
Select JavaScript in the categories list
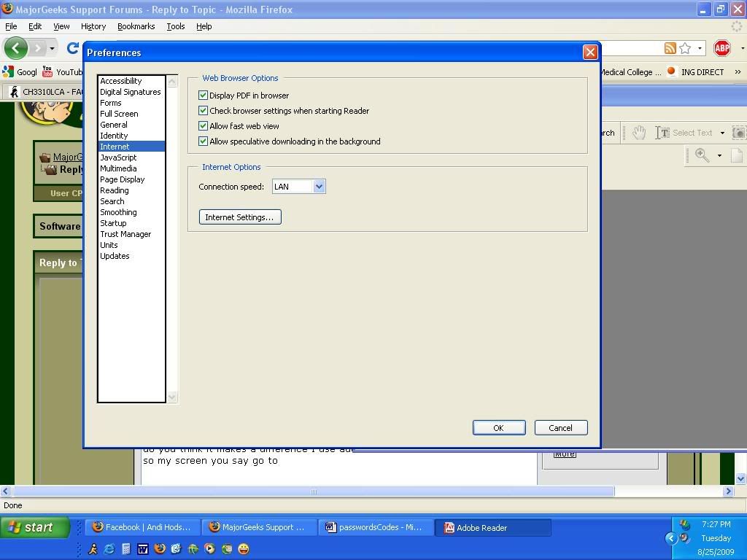pyautogui.click(x=118, y=157)
